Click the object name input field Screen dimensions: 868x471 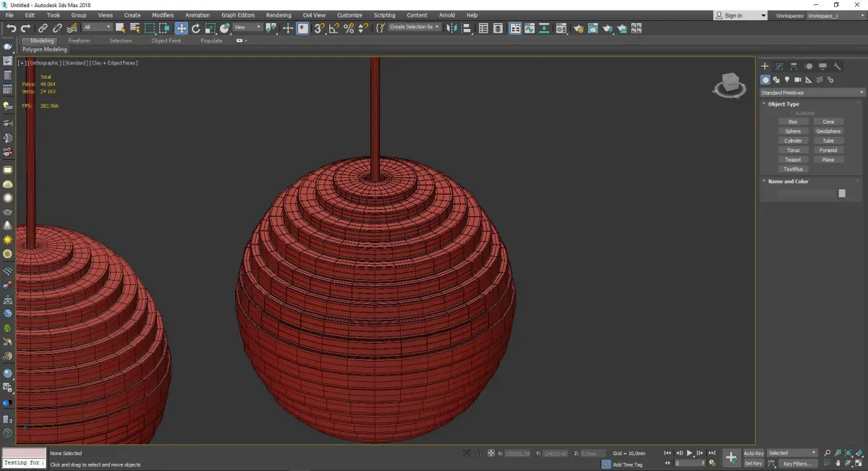tap(807, 193)
